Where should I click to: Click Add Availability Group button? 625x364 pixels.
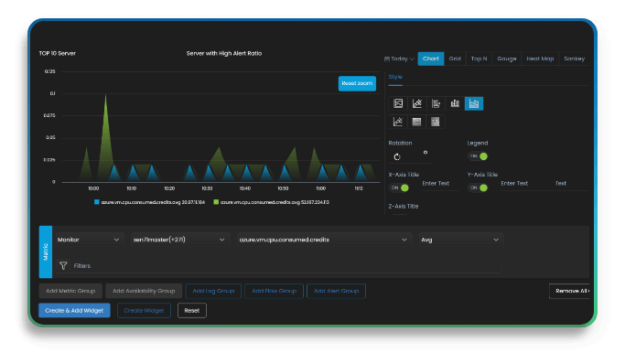pyautogui.click(x=144, y=291)
